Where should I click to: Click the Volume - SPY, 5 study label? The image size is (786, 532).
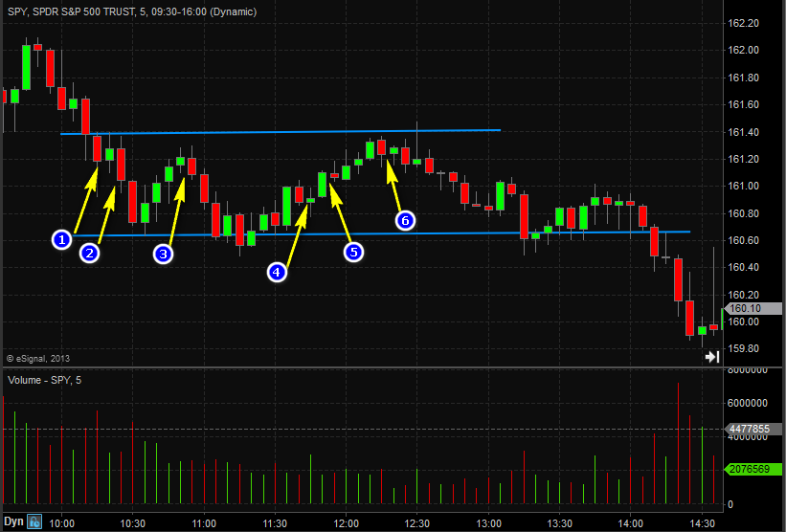[x=45, y=380]
